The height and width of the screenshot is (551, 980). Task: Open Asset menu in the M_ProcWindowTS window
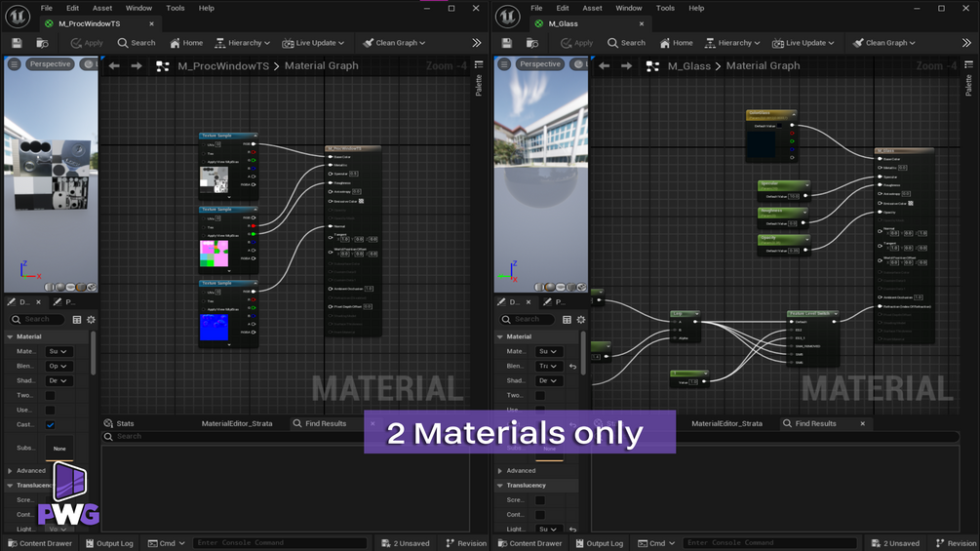coord(102,8)
